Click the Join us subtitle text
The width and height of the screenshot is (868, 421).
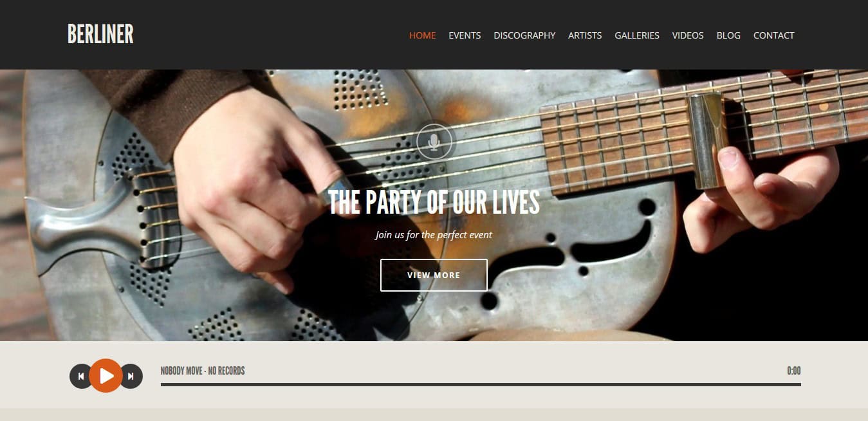pos(434,235)
